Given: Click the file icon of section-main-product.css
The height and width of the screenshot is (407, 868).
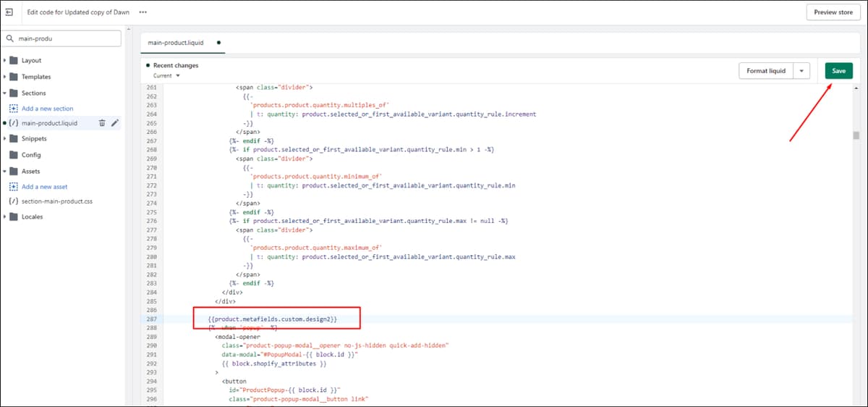Looking at the screenshot, I should (x=14, y=201).
